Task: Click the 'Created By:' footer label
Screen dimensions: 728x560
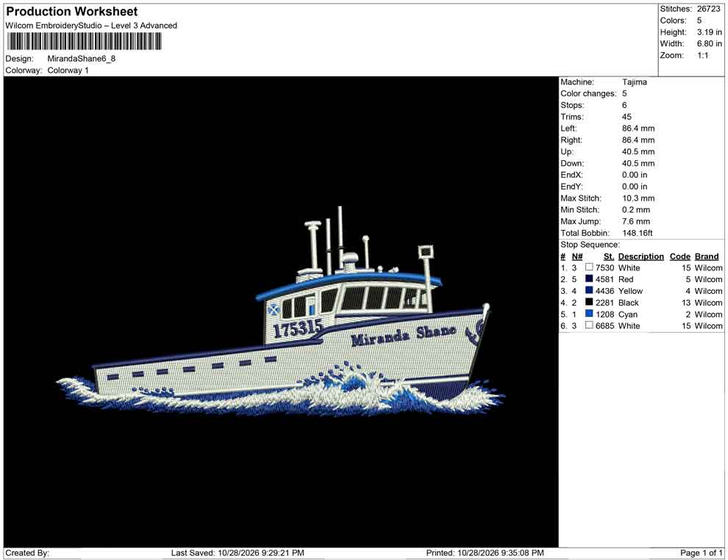Action: coord(27,553)
